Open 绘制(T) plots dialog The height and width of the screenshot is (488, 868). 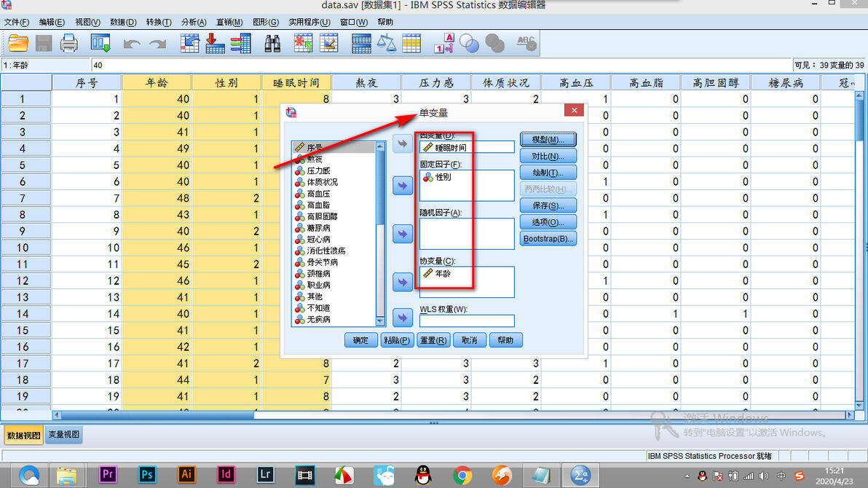(548, 173)
